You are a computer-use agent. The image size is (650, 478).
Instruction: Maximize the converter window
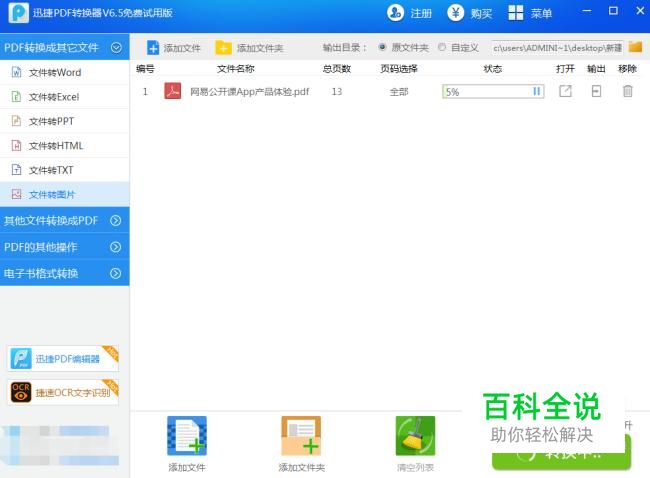point(613,11)
